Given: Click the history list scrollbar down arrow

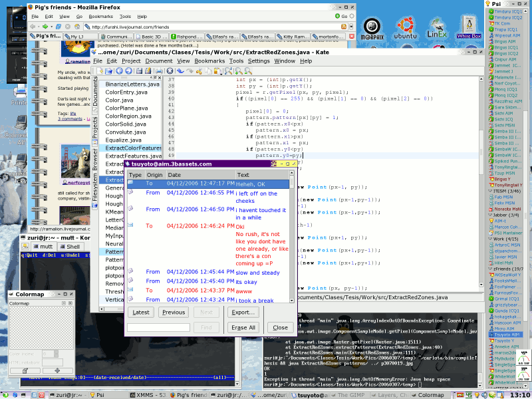Looking at the screenshot, I should click(293, 299).
